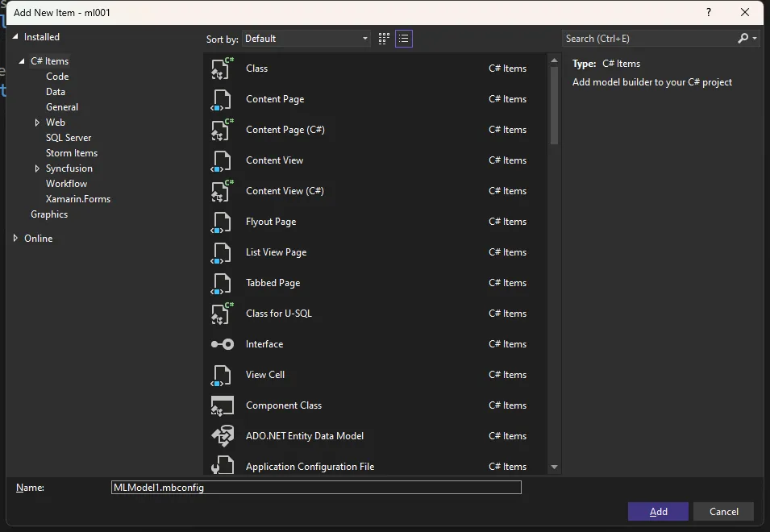770x532 pixels.
Task: Expand the Web tree node
Action: pyautogui.click(x=37, y=123)
